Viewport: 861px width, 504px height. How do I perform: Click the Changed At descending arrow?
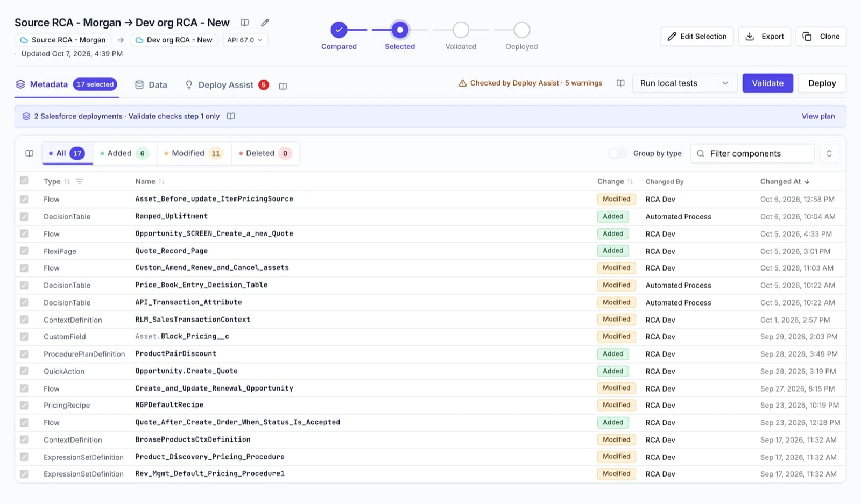[807, 182]
